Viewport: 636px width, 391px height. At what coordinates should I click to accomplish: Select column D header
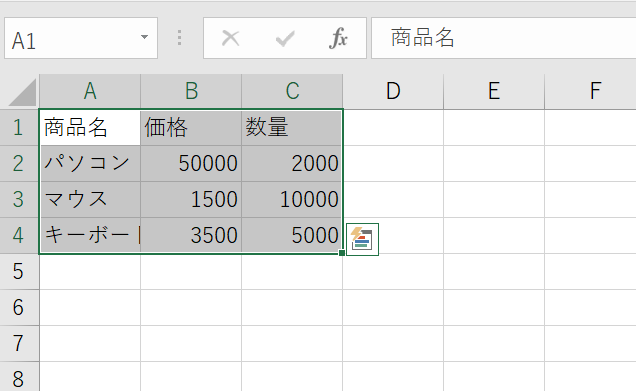393,91
